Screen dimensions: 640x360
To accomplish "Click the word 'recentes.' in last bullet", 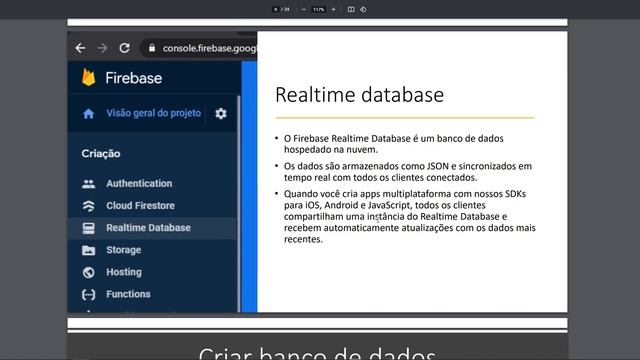I will coord(303,240).
